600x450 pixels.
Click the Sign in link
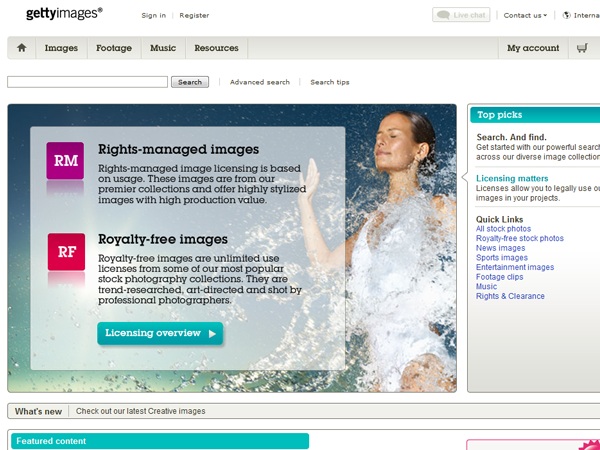[153, 15]
